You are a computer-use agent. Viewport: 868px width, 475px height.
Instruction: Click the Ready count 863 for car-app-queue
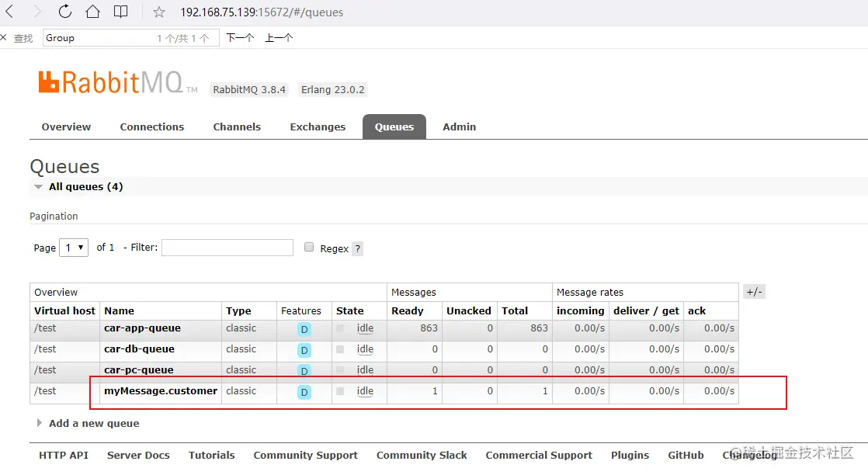pyautogui.click(x=429, y=328)
